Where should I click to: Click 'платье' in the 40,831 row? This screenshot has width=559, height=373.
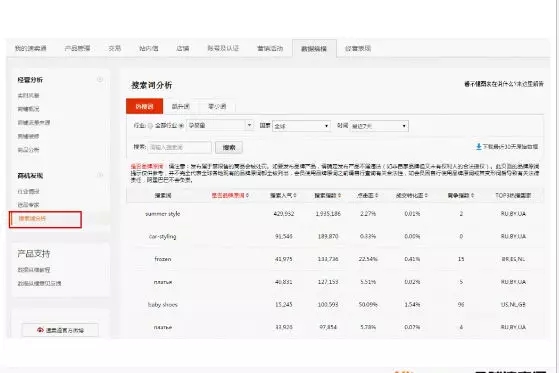click(x=163, y=282)
